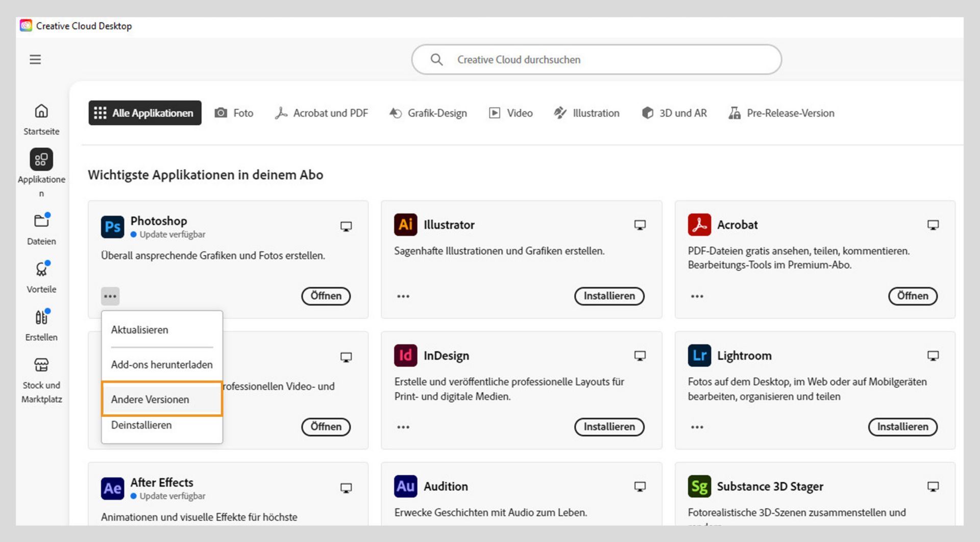The image size is (980, 542).
Task: Switch to Grafik-Design tab
Action: (428, 113)
